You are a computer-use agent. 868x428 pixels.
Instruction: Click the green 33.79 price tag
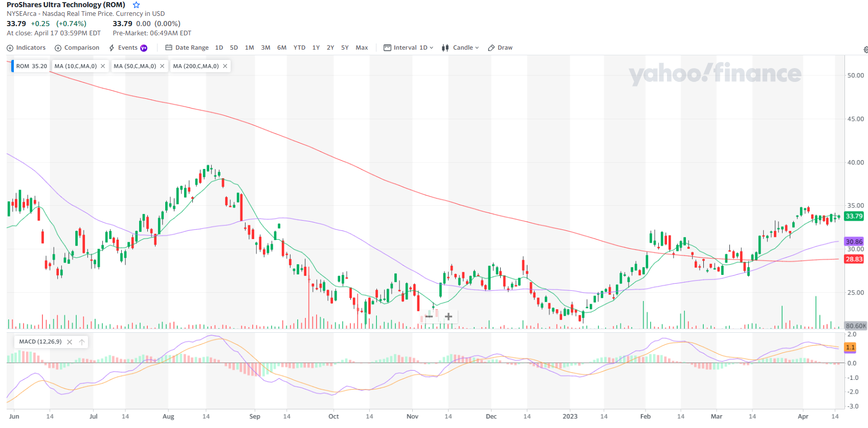[854, 216]
